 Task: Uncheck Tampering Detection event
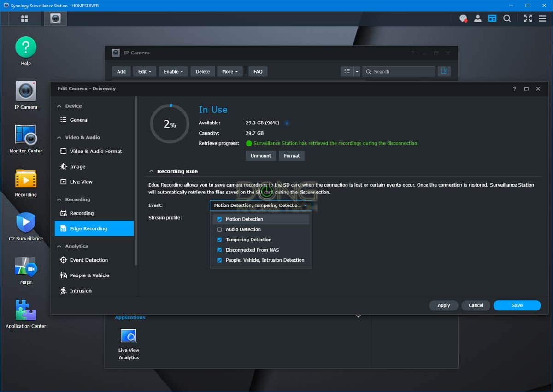pos(219,240)
